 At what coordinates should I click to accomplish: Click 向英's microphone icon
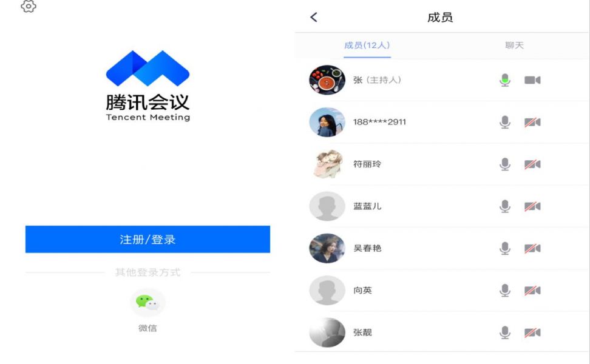pyautogui.click(x=505, y=291)
